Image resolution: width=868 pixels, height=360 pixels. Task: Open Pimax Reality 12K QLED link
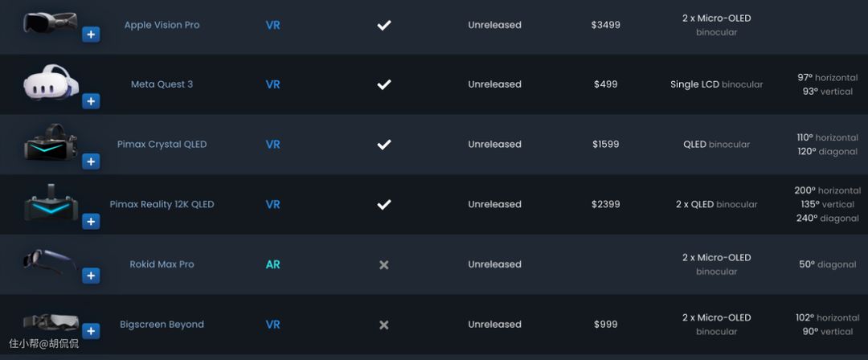162,204
